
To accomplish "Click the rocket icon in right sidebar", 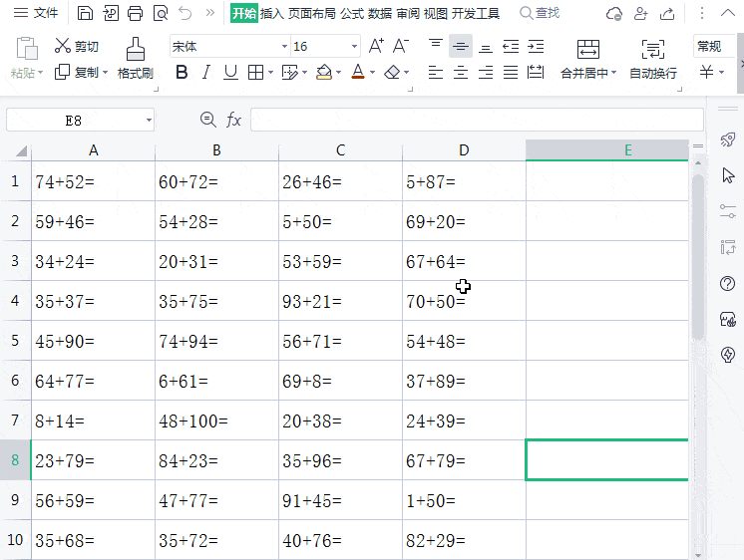I will (x=728, y=140).
